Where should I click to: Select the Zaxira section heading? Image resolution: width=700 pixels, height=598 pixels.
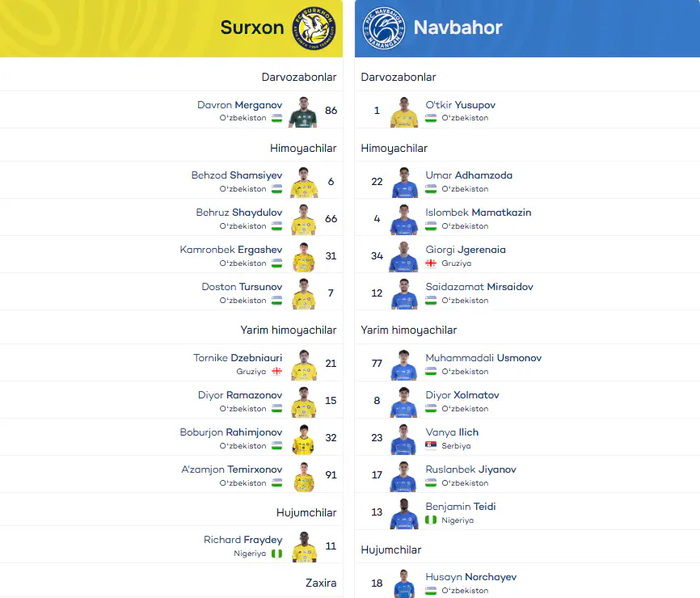321,583
